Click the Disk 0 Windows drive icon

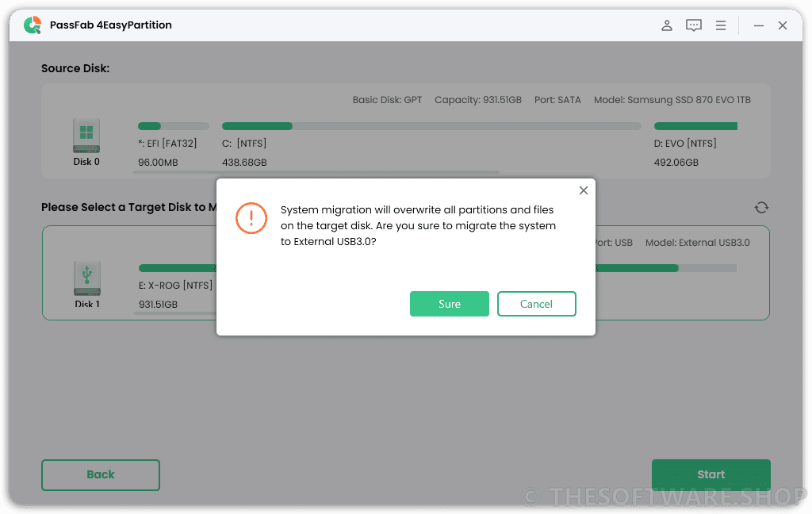[x=86, y=136]
